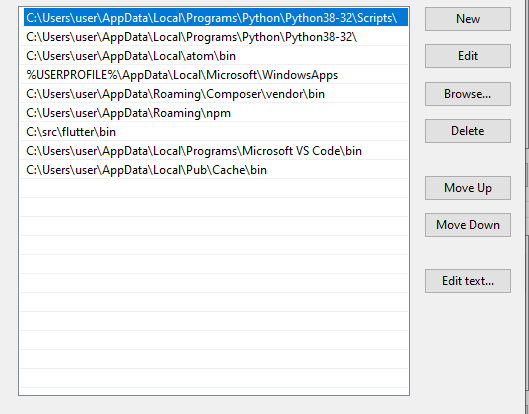Image resolution: width=529 pixels, height=414 pixels.
Task: Select the C:\src\flutter\bin entry
Action: click(216, 132)
